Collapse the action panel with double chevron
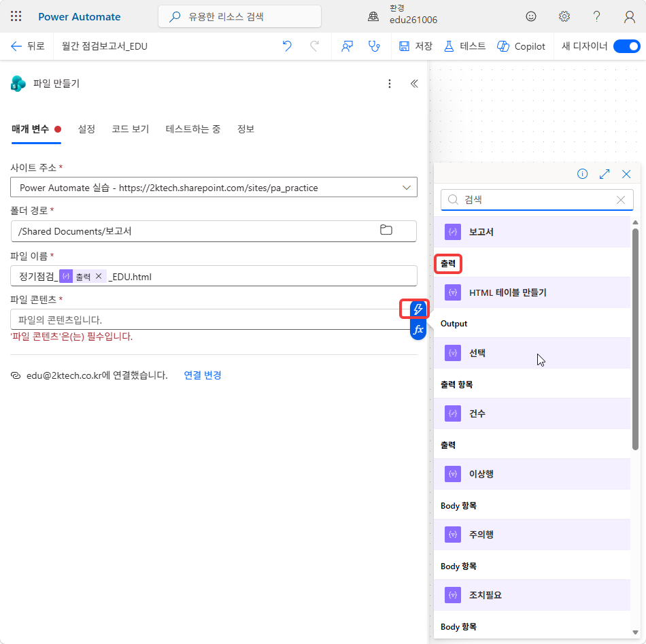646x644 pixels. tap(414, 84)
